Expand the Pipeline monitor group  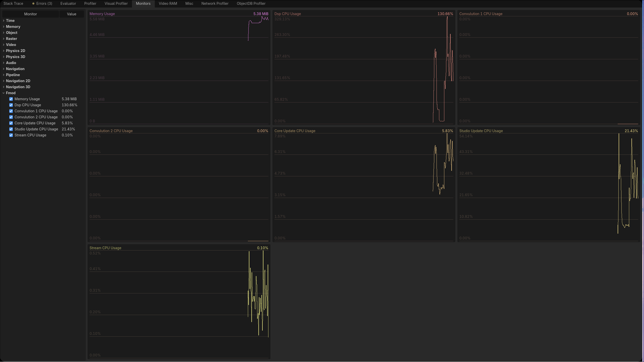point(4,75)
